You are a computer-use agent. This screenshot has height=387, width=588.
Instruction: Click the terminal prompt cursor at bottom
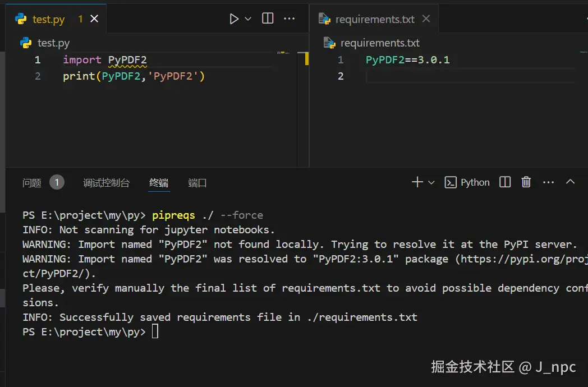click(155, 331)
